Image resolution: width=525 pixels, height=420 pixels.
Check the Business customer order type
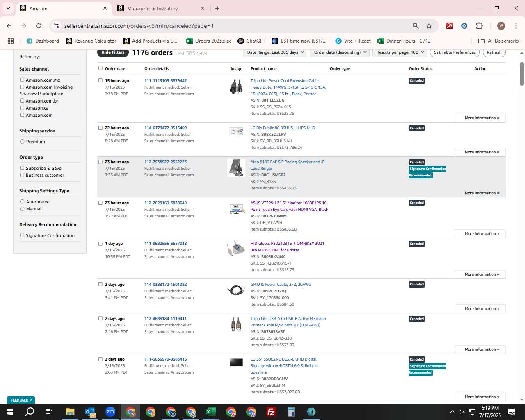point(22,175)
